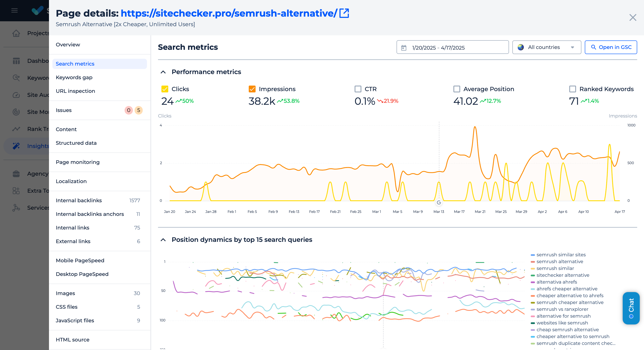Open Issues section

tap(63, 110)
